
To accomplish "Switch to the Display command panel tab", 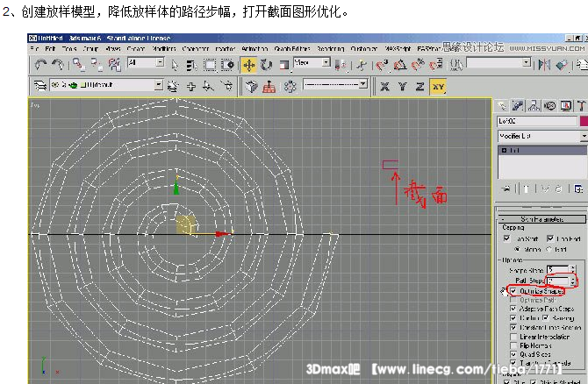I will [x=566, y=106].
